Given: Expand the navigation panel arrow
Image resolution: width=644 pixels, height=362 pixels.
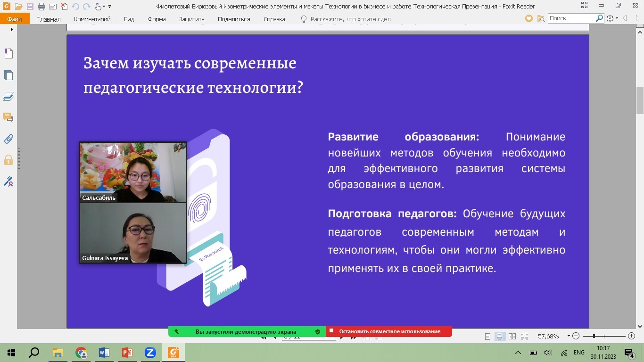Looking at the screenshot, I should click(12, 30).
